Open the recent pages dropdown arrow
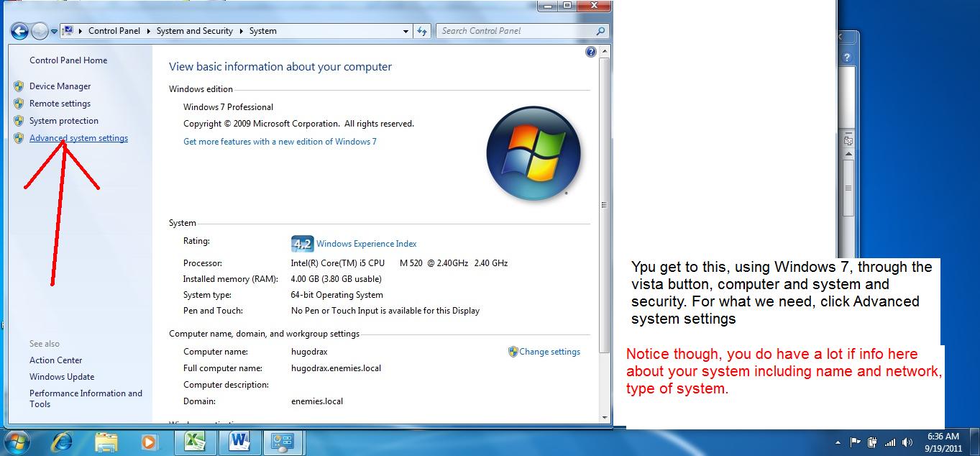Image resolution: width=980 pixels, height=456 pixels. pos(54,32)
